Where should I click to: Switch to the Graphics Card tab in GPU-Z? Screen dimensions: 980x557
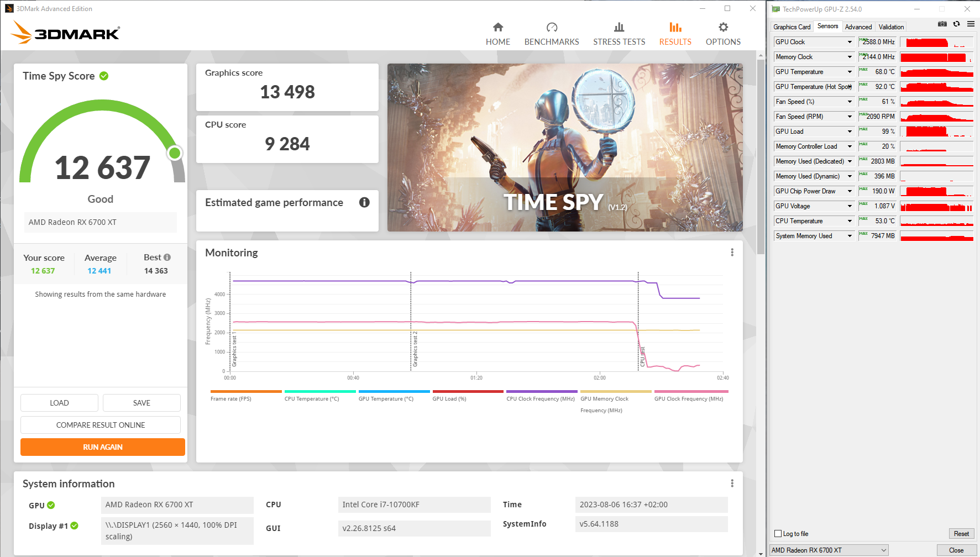pos(792,27)
